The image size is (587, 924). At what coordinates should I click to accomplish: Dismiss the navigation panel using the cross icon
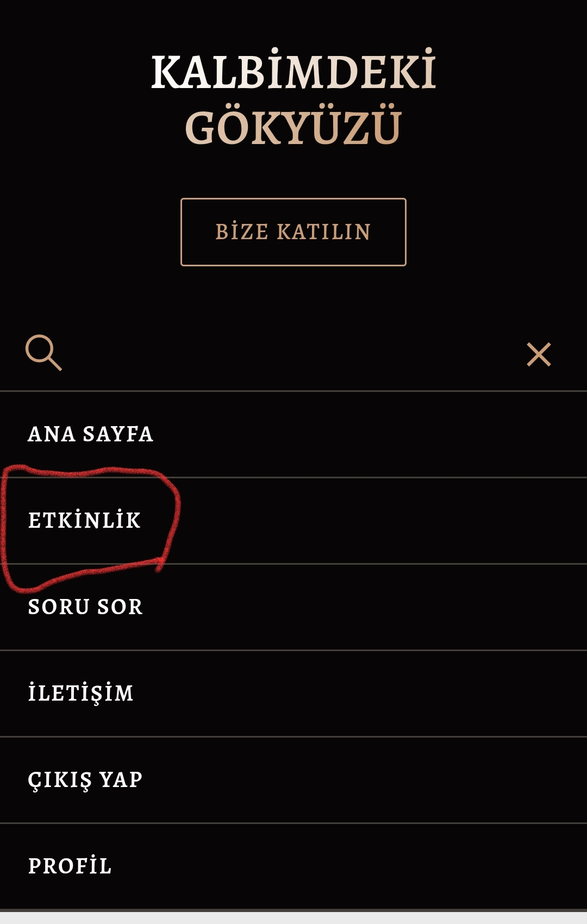coord(539,354)
